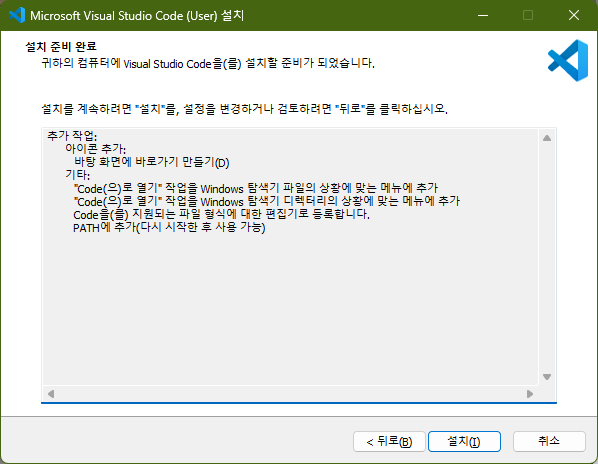Click the '귀하의 컴퓨터에 Visual Studio Code' sentence
598x464 pixels.
208,63
